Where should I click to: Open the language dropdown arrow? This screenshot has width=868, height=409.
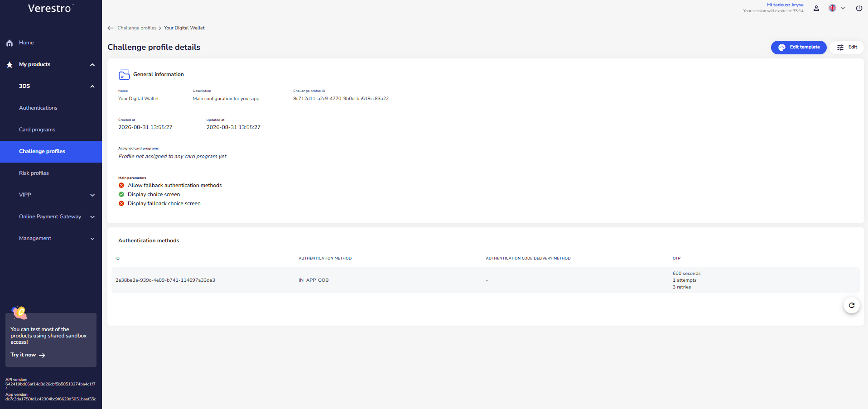pos(843,8)
